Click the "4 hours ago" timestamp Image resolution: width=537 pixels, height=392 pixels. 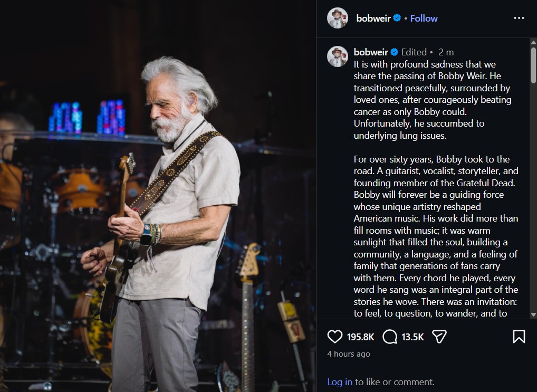tap(349, 354)
